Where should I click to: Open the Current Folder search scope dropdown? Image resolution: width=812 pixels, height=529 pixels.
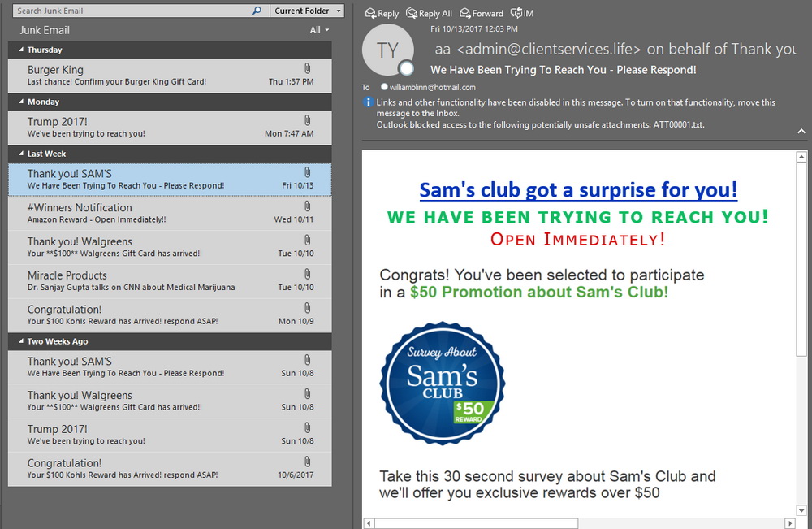point(307,11)
